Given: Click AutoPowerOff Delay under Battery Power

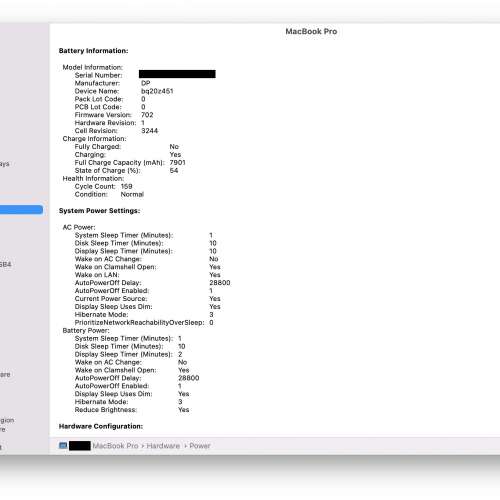Looking at the screenshot, I should [108, 378].
